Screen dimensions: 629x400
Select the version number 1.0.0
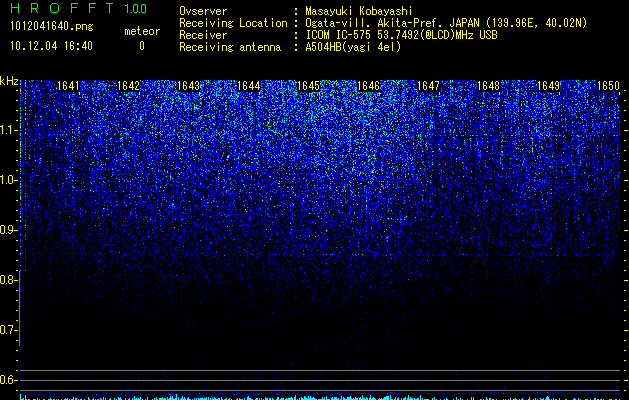pyautogui.click(x=136, y=9)
